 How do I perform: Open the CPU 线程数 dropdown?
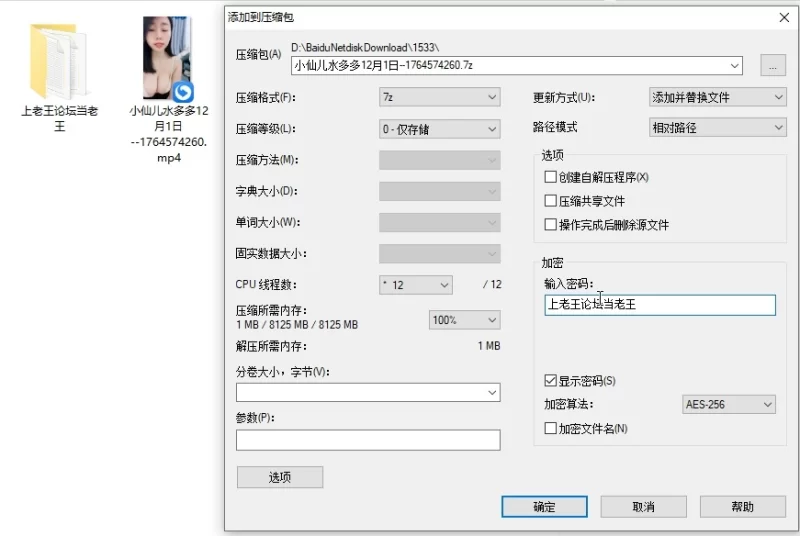[416, 285]
